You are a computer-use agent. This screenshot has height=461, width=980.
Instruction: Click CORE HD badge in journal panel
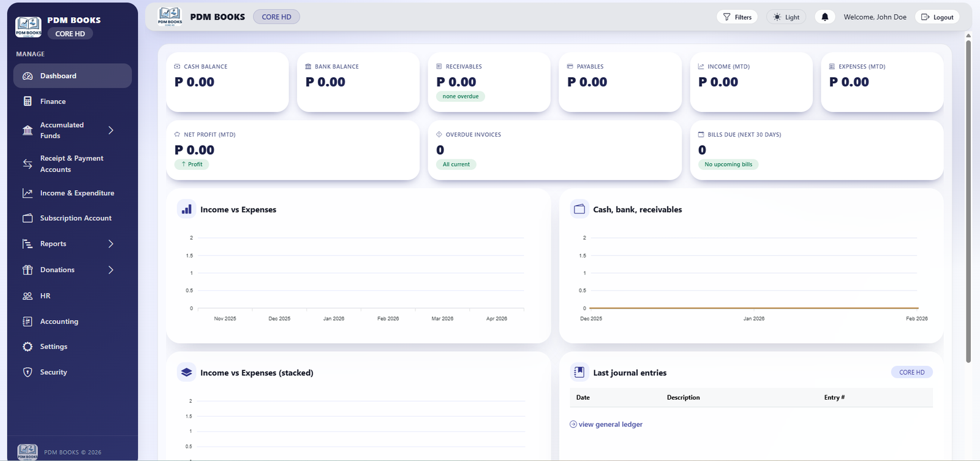click(x=912, y=372)
